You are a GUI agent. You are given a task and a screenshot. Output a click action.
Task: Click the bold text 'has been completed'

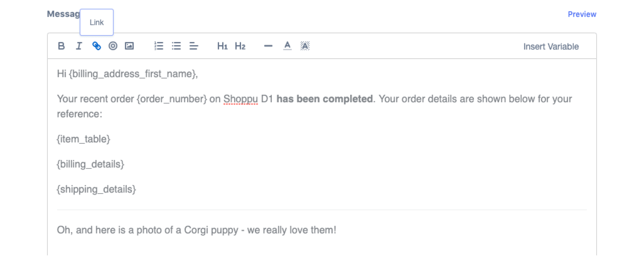tap(325, 99)
